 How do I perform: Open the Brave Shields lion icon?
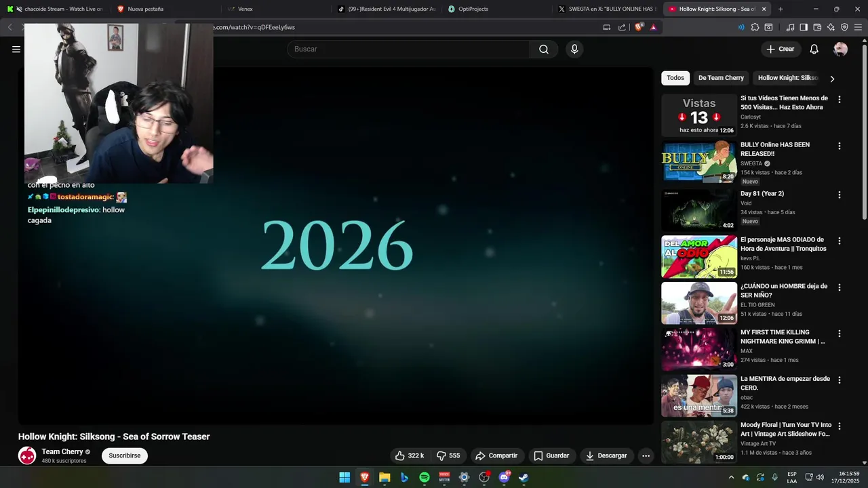click(x=638, y=27)
